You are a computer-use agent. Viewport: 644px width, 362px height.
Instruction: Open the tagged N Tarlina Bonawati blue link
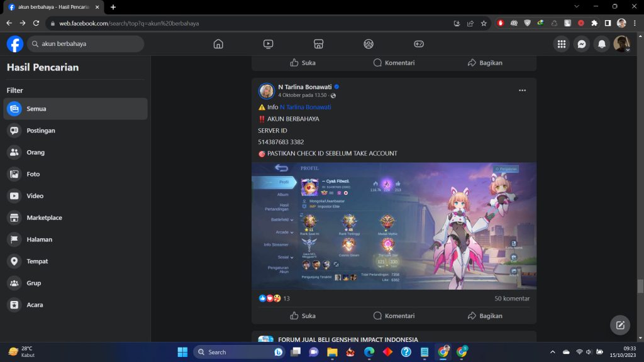pos(305,107)
